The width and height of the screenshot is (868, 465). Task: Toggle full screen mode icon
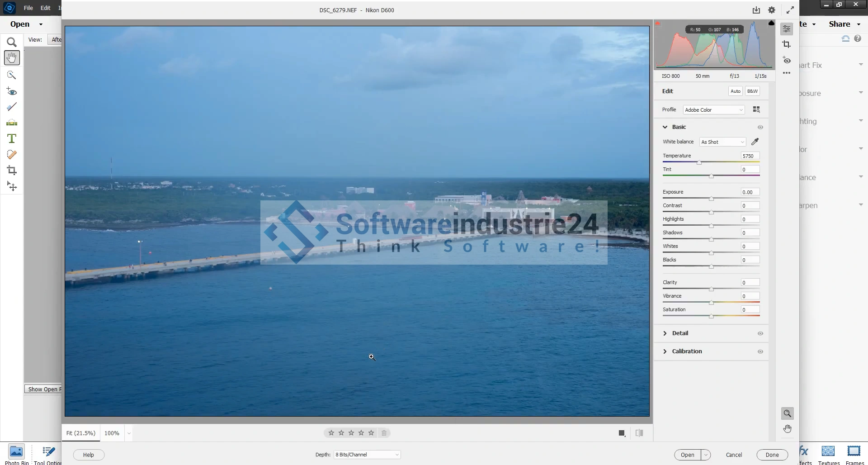point(790,10)
